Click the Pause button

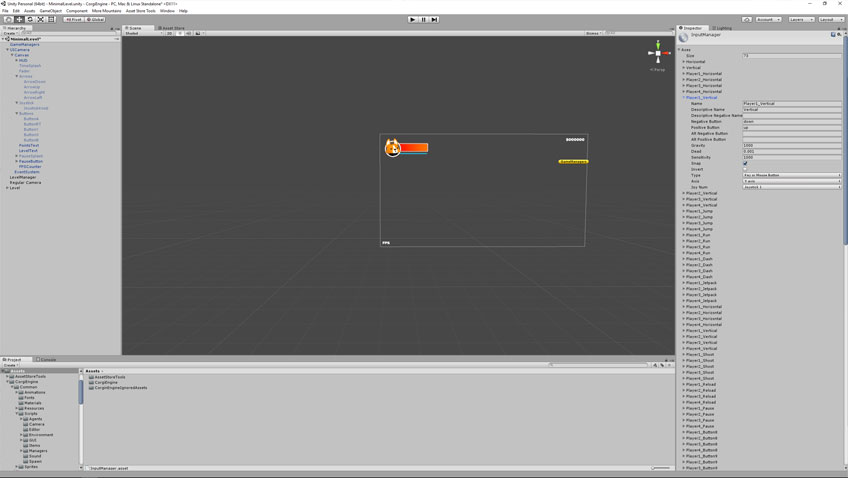click(x=423, y=19)
